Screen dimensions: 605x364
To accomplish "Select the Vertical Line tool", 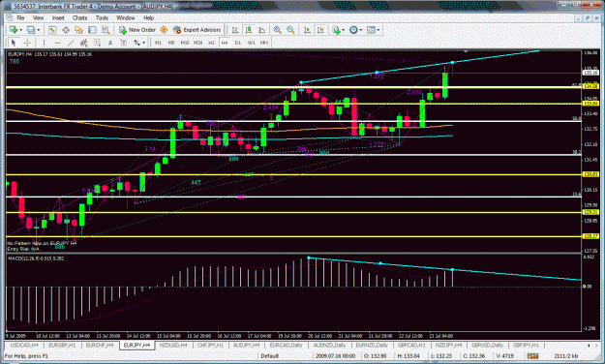I will click(44, 43).
